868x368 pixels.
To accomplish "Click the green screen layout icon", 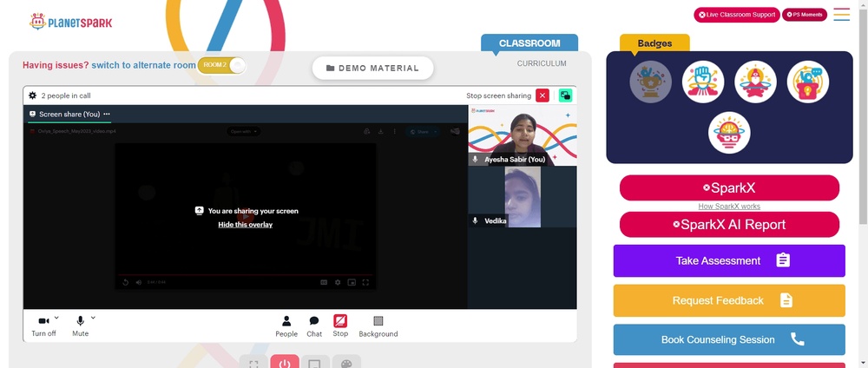I will coord(565,95).
